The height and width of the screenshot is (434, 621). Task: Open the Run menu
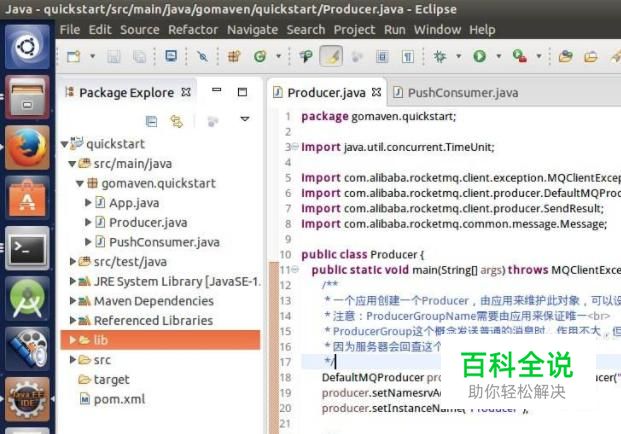point(394,30)
